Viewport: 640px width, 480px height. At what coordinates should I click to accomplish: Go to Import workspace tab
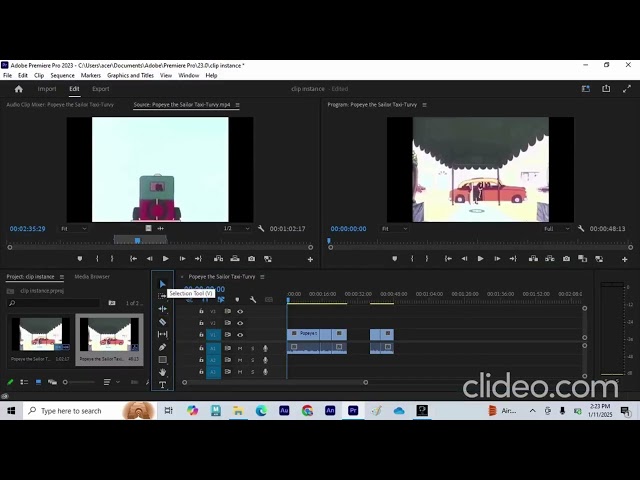[47, 89]
